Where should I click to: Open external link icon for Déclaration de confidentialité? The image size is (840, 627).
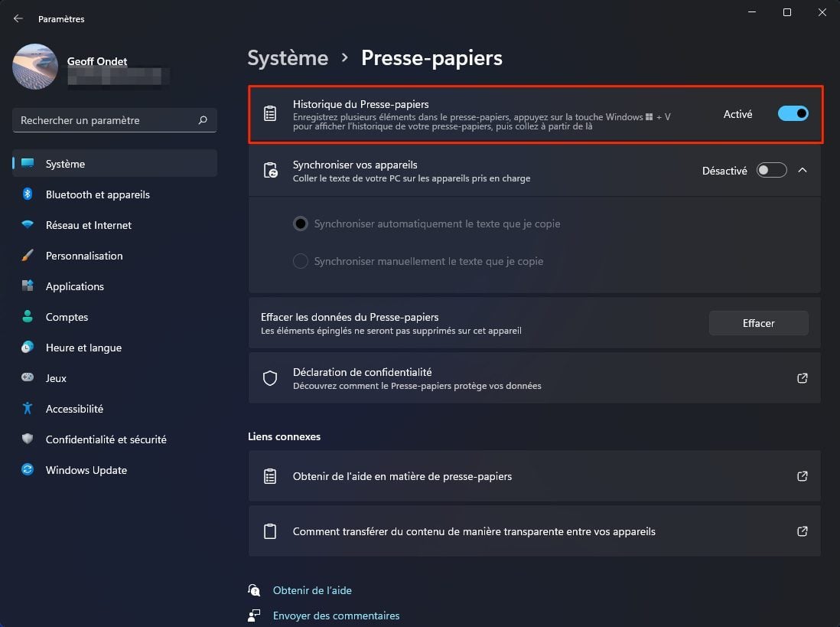click(802, 378)
